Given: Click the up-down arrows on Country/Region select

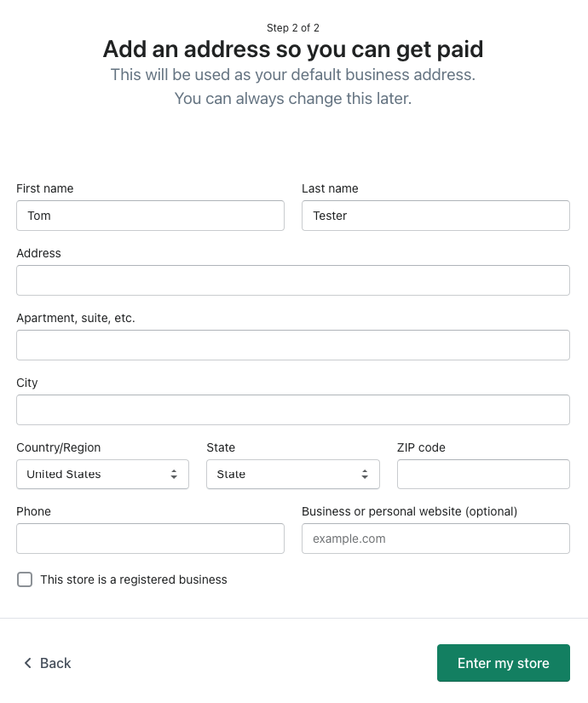Looking at the screenshot, I should tap(174, 475).
